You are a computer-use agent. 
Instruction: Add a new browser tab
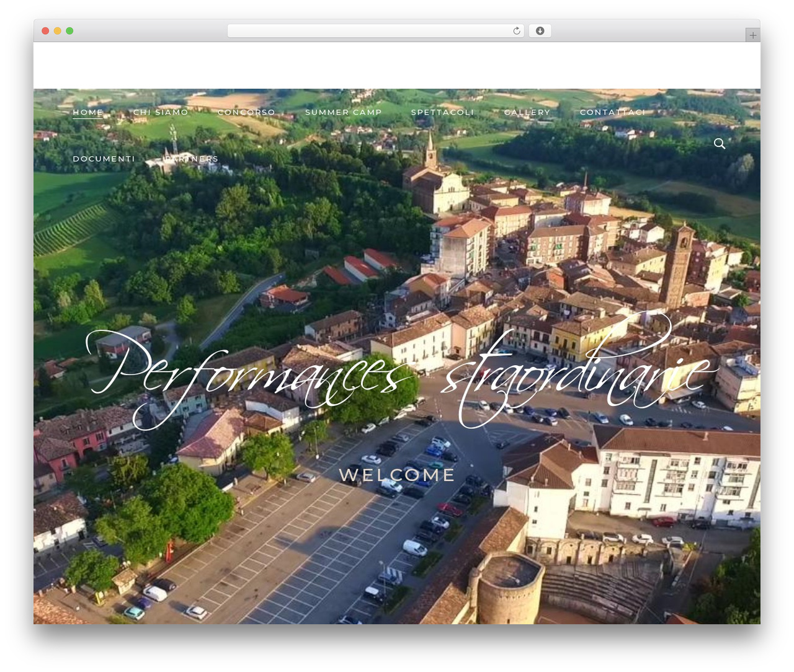point(752,35)
